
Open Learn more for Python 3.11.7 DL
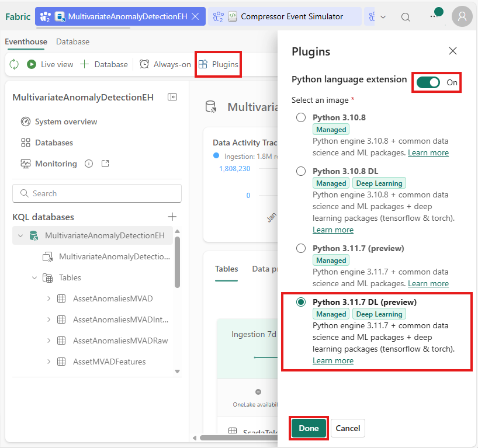click(x=333, y=360)
